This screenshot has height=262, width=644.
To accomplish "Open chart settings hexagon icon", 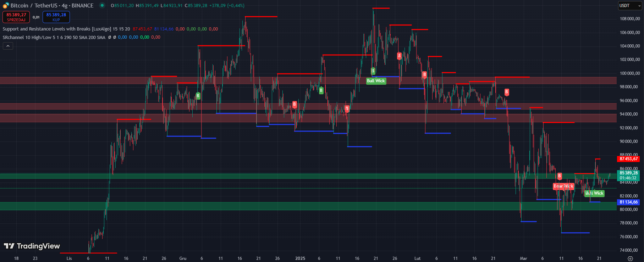I will (x=630, y=258).
